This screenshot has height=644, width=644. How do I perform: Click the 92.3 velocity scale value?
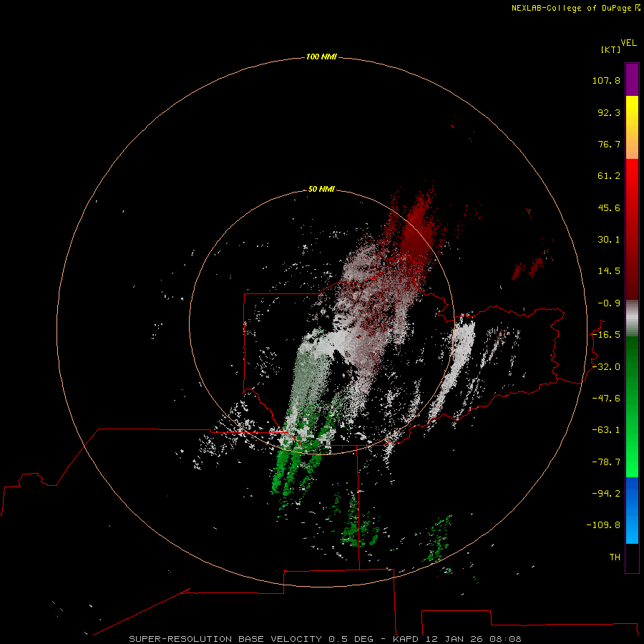[609, 112]
